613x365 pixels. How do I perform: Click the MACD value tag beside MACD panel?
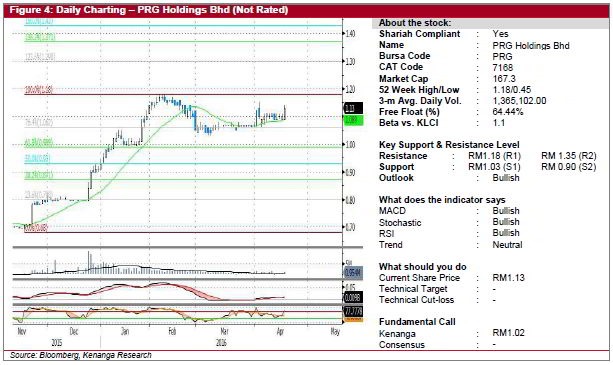click(353, 297)
